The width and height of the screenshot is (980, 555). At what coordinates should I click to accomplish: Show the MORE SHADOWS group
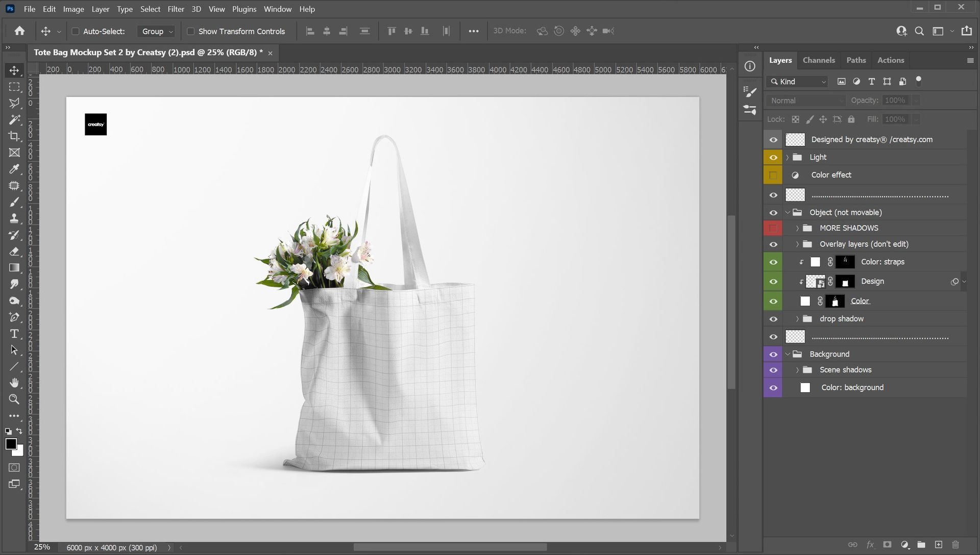pyautogui.click(x=773, y=228)
